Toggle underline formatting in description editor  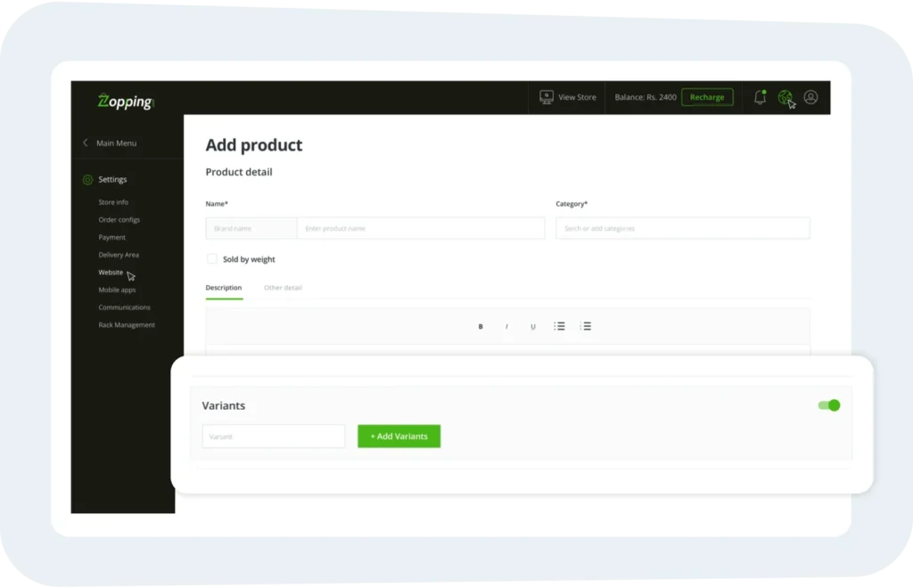click(533, 326)
